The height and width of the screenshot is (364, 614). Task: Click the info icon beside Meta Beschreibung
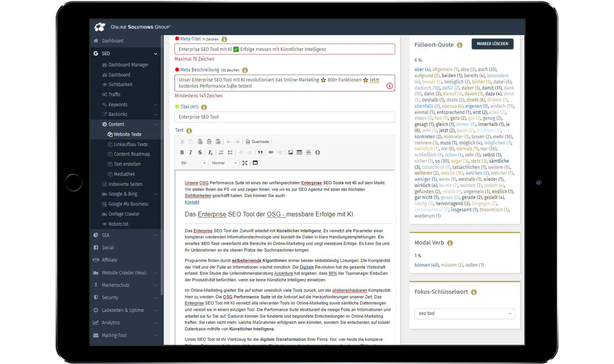pyautogui.click(x=245, y=70)
